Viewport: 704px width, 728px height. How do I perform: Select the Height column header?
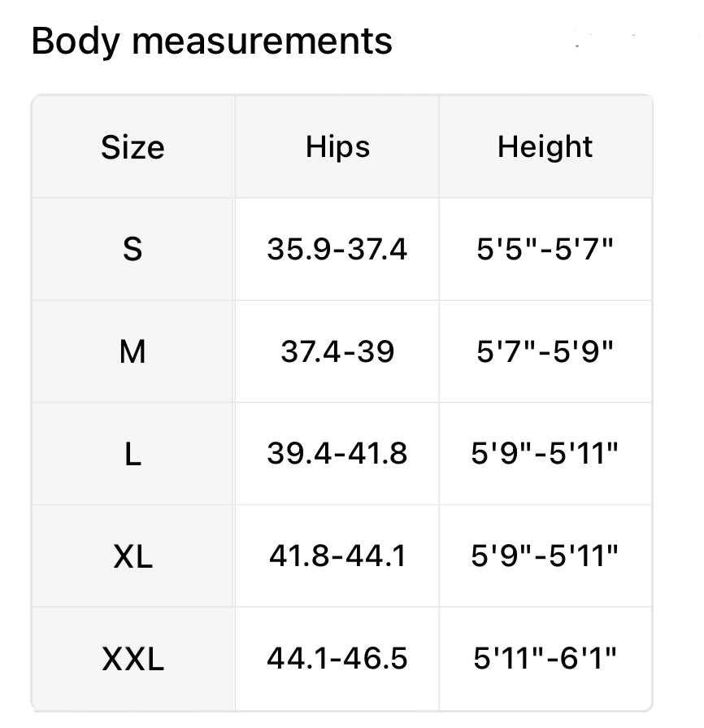point(545,147)
